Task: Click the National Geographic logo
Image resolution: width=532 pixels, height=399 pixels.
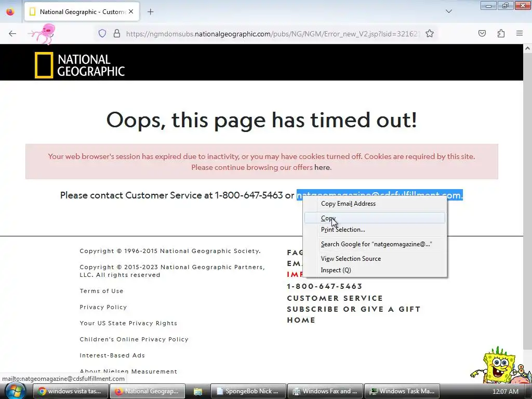Action: [79, 65]
